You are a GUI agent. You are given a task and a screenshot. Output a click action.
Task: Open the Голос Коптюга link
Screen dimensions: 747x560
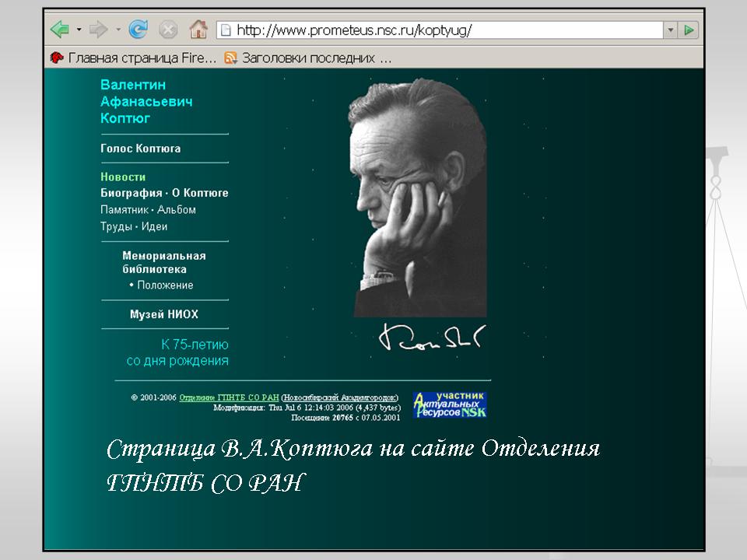(140, 149)
